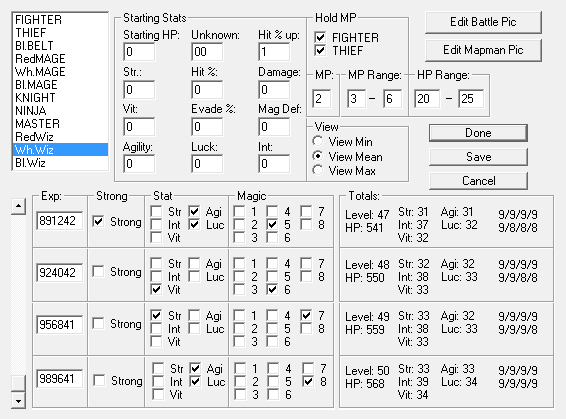The width and height of the screenshot is (566, 419).
Task: Click the Done button
Action: (x=478, y=133)
